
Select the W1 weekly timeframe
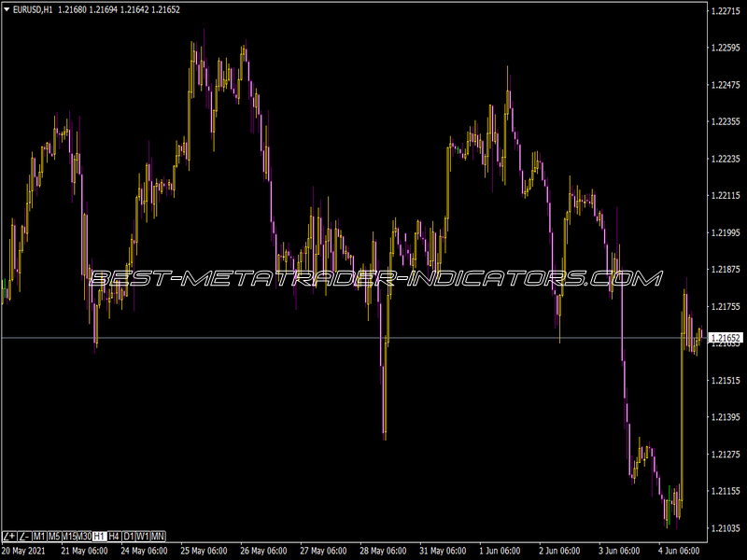(143, 536)
